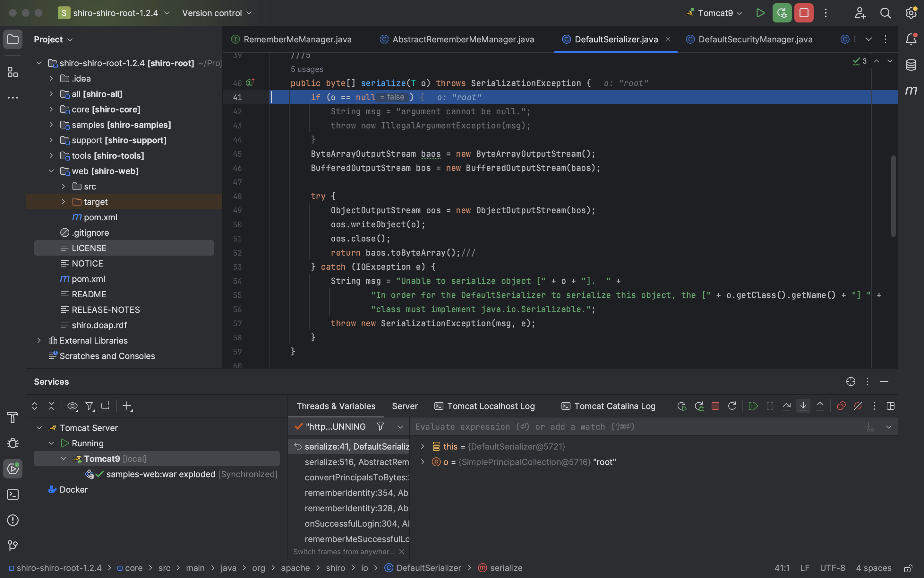The image size is (924, 578).
Task: Click DefaultSerializer breadcrumb in status bar
Action: click(423, 568)
